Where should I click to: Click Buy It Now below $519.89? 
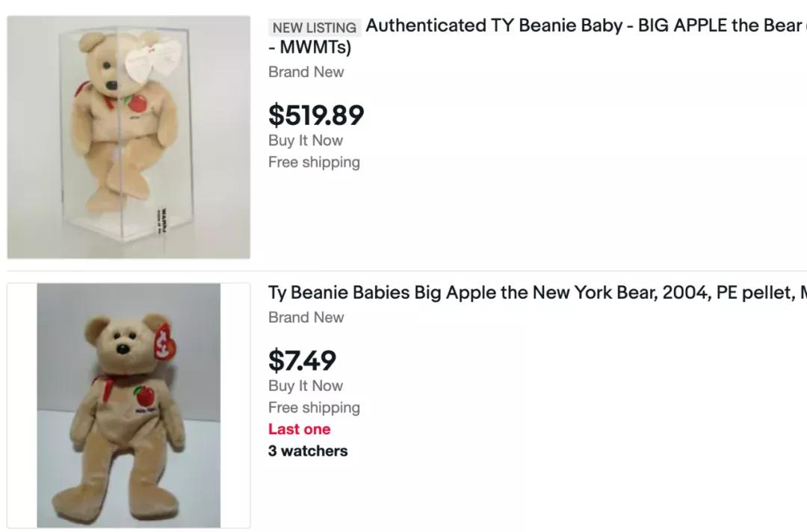(306, 140)
